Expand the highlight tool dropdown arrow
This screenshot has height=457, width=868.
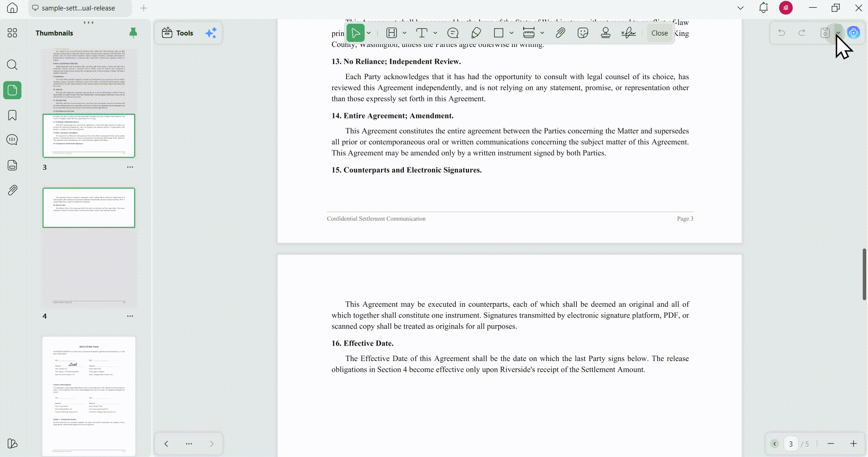point(404,33)
